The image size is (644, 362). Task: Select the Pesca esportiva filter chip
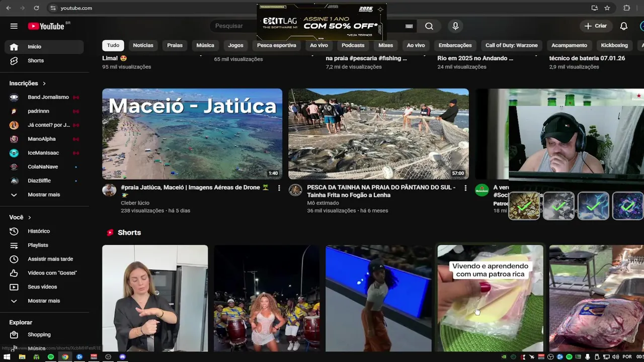277,45
